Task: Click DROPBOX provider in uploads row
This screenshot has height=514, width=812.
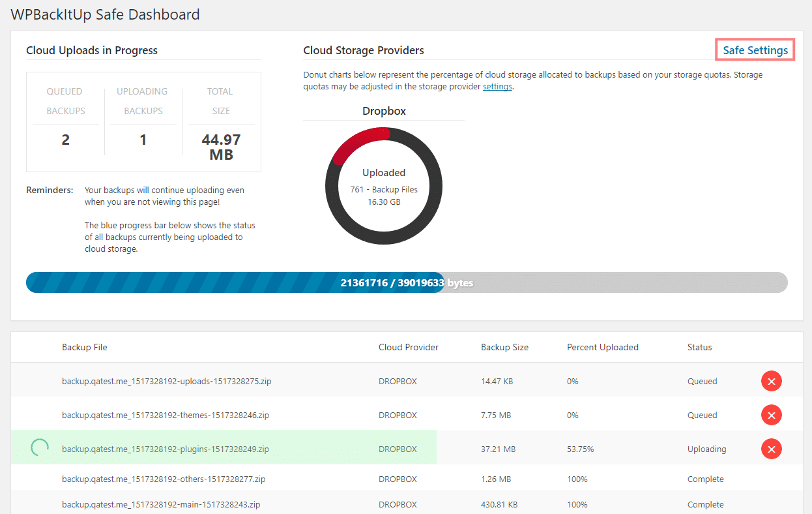Action: tap(398, 381)
